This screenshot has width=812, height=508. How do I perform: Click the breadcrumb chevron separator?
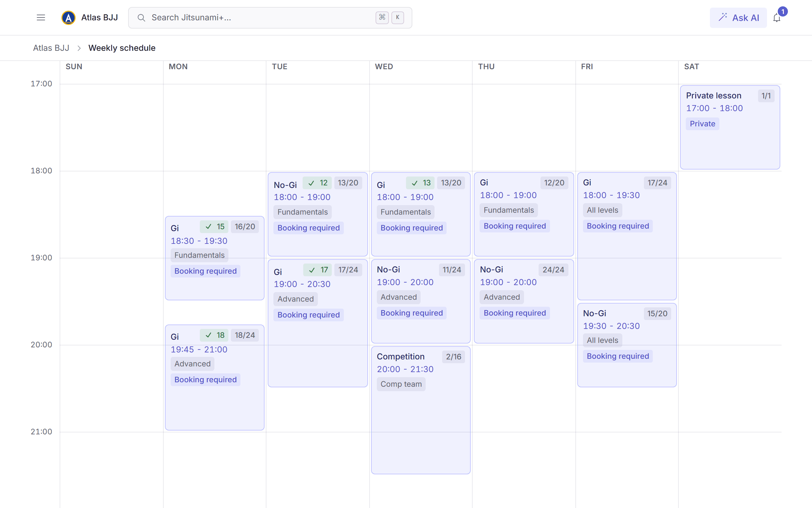(x=79, y=48)
